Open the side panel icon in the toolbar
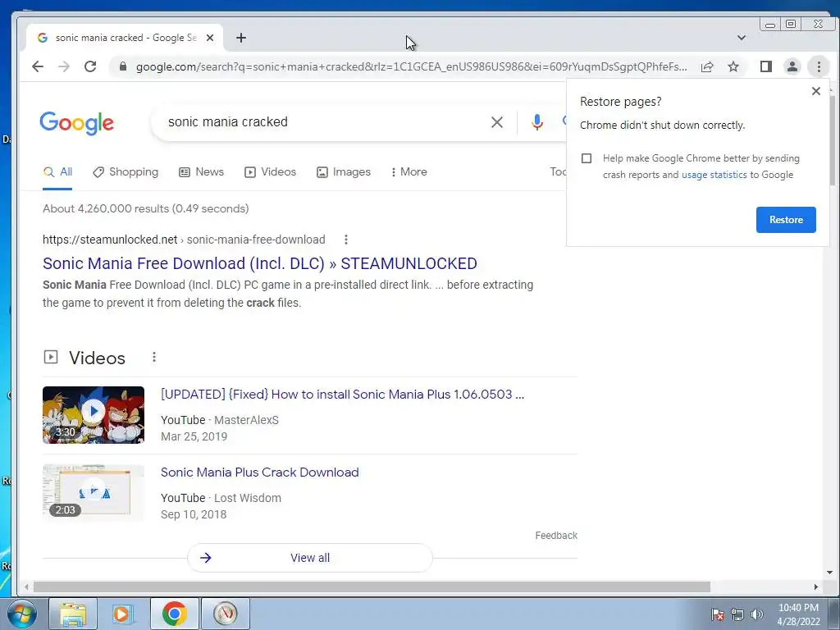The height and width of the screenshot is (630, 840). pyautogui.click(x=766, y=66)
